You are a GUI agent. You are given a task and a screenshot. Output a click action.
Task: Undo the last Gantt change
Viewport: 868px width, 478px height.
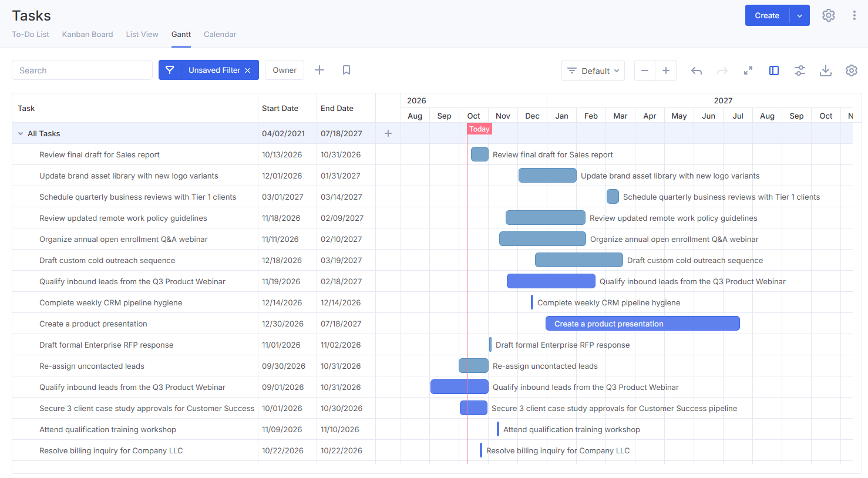coord(697,70)
